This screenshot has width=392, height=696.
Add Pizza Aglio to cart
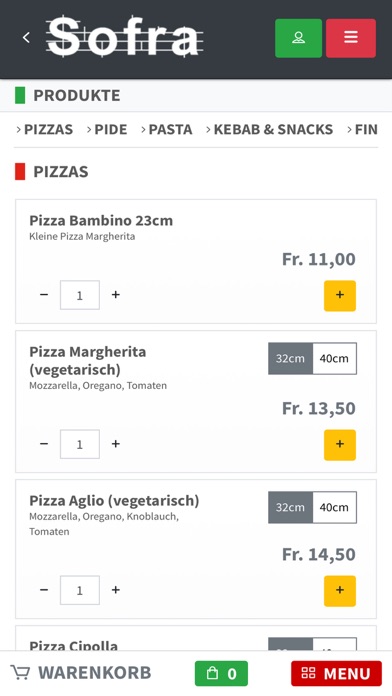(340, 591)
